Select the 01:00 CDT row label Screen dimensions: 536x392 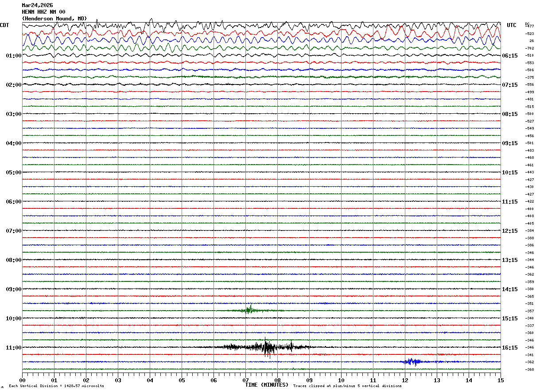[14, 56]
